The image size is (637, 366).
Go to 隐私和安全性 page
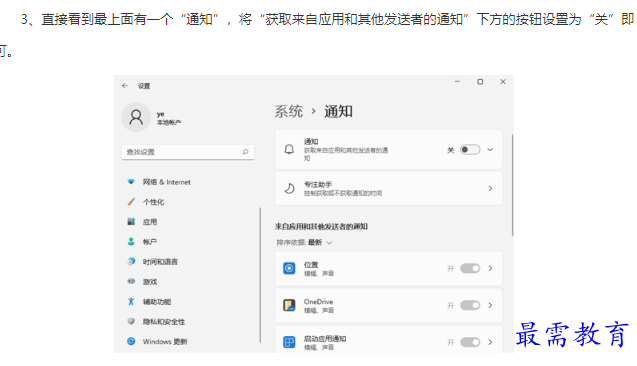pos(164,322)
